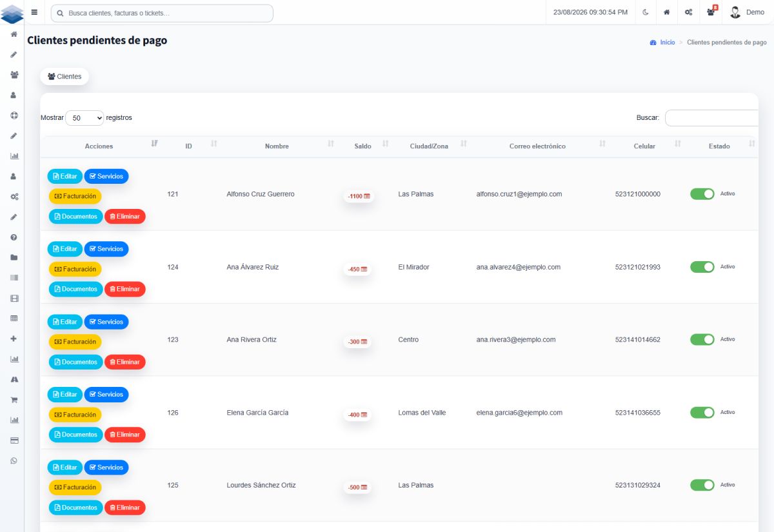
Task: Open the WhatsApp icon in the sidebar
Action: point(14,460)
